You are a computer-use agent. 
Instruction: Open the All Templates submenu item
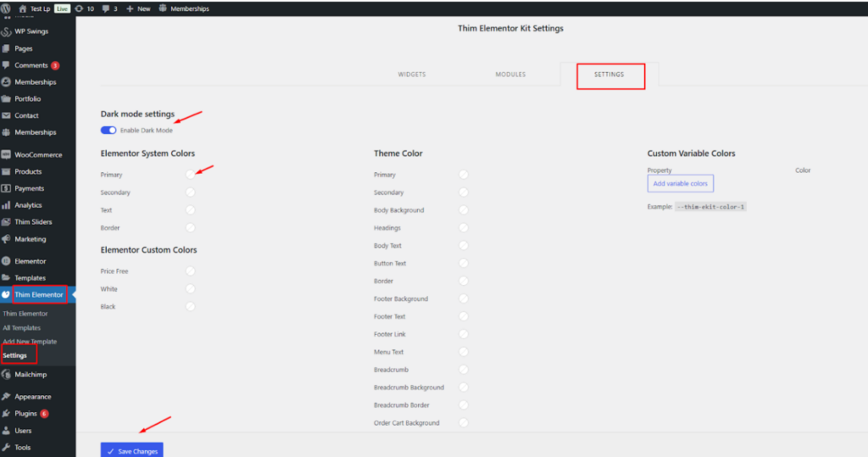(21, 328)
